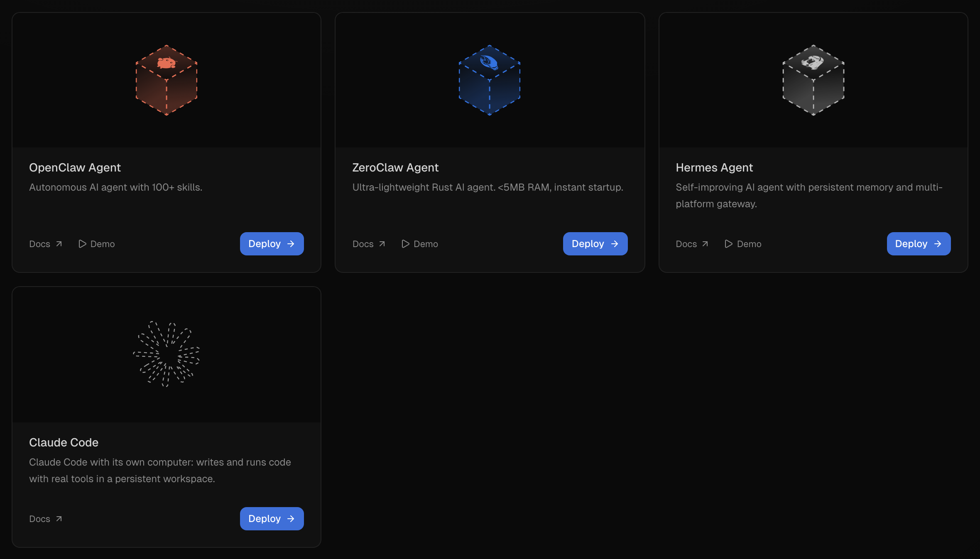
Task: Deploy the OpenClaw Agent
Action: point(272,244)
